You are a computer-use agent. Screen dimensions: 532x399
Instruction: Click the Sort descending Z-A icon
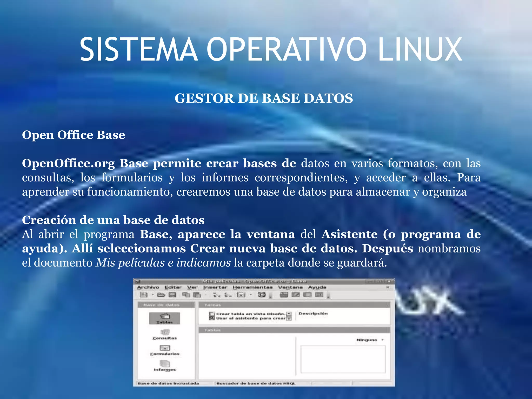tap(228, 295)
